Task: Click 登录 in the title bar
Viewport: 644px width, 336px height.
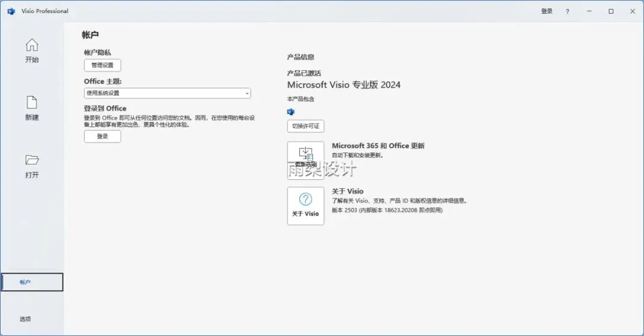Action: point(547,11)
